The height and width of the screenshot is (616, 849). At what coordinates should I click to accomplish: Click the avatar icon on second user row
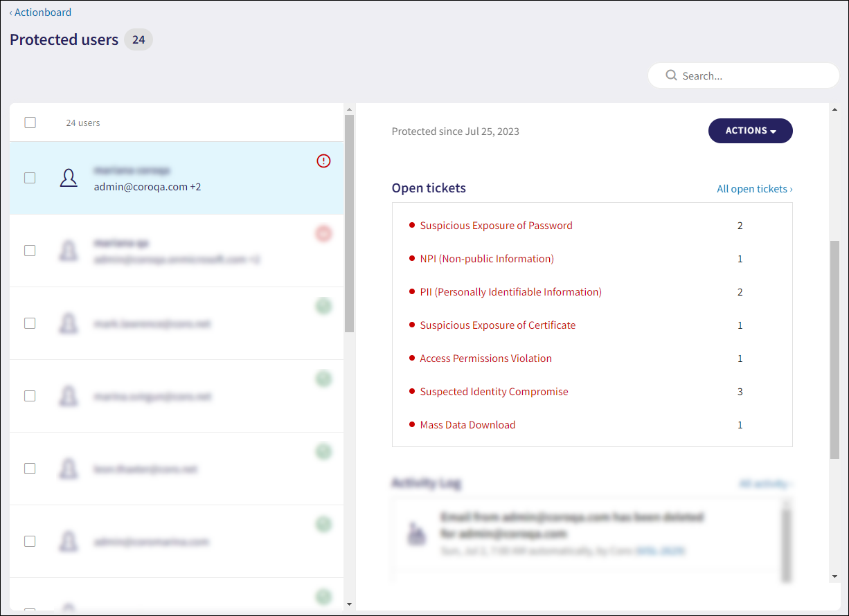click(x=69, y=251)
